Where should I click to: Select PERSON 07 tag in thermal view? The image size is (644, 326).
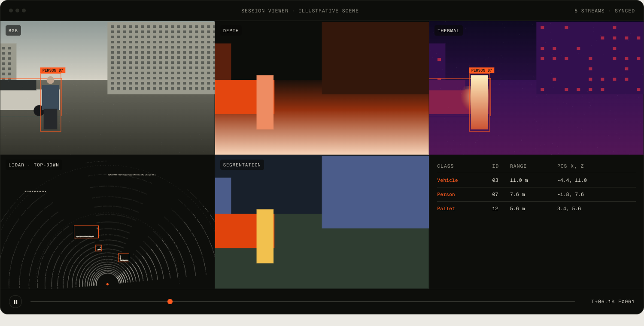[x=482, y=70]
